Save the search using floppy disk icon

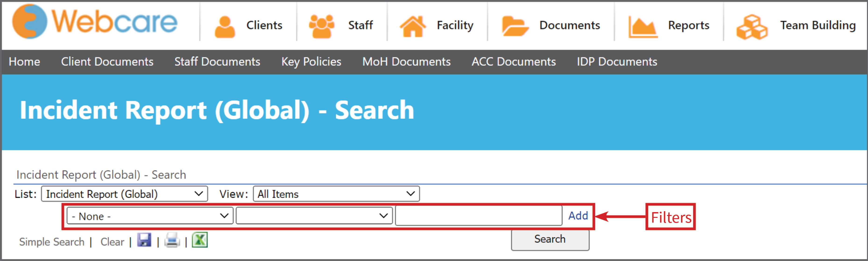coord(144,240)
